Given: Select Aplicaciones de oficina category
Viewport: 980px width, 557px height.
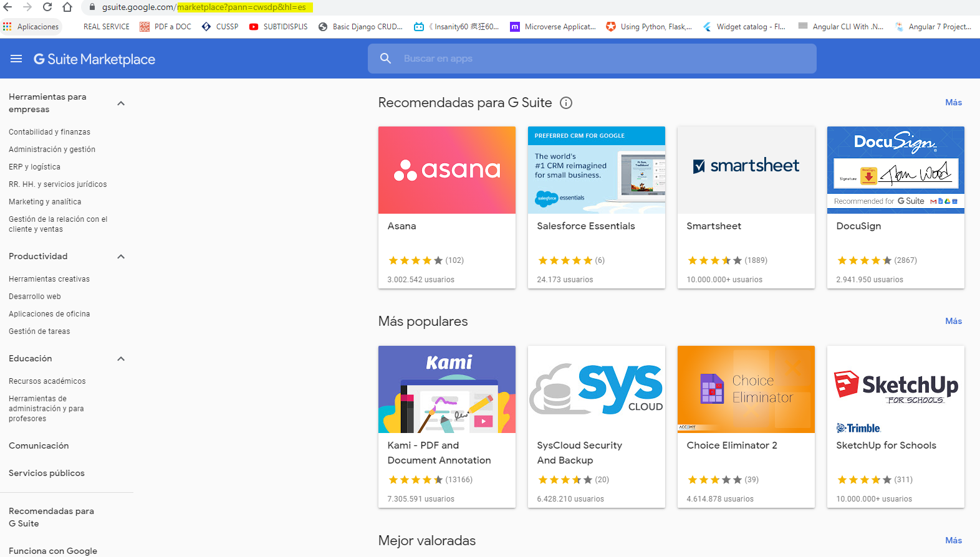Looking at the screenshot, I should coord(49,314).
